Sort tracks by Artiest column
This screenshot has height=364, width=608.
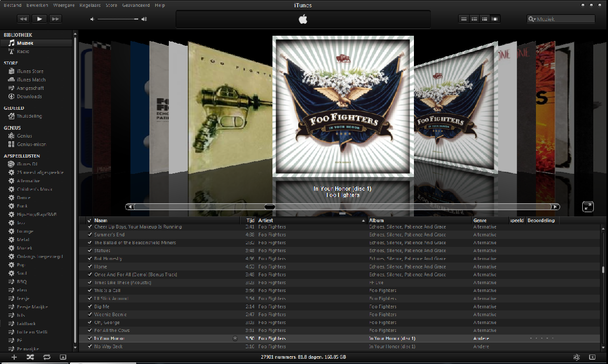[312, 220]
